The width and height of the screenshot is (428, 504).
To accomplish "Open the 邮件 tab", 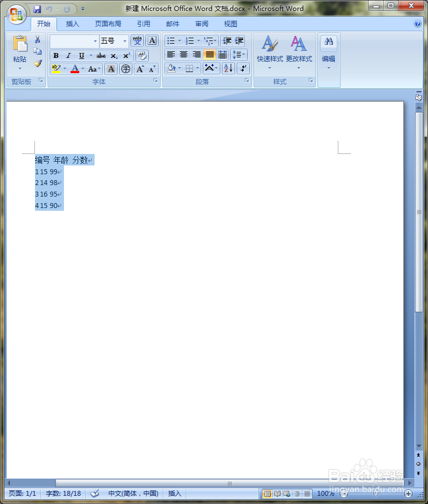I will pyautogui.click(x=173, y=24).
